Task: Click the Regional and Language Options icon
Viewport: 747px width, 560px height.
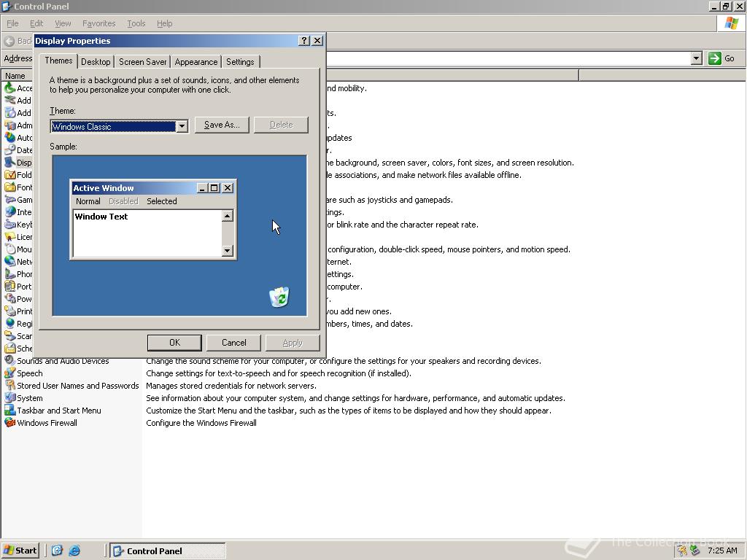Action: click(9, 323)
